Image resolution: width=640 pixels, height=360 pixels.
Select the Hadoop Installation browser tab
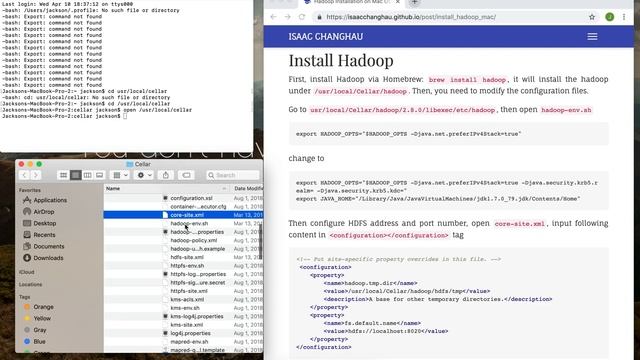tap(351, 2)
